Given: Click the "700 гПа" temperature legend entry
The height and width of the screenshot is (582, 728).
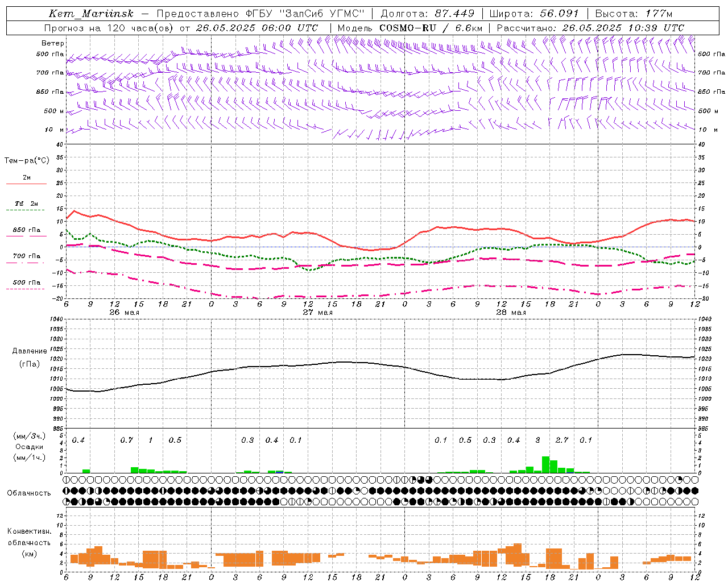Looking at the screenshot, I should 27,256.
